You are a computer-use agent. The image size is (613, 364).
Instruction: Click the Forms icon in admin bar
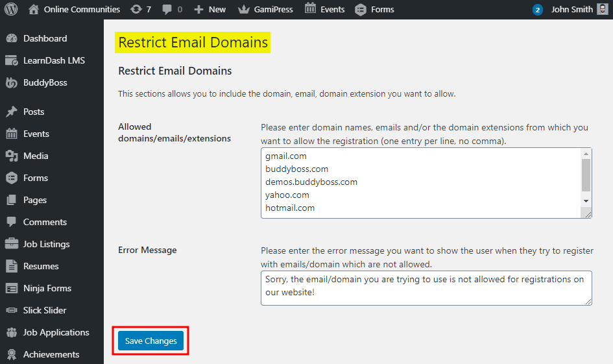361,10
